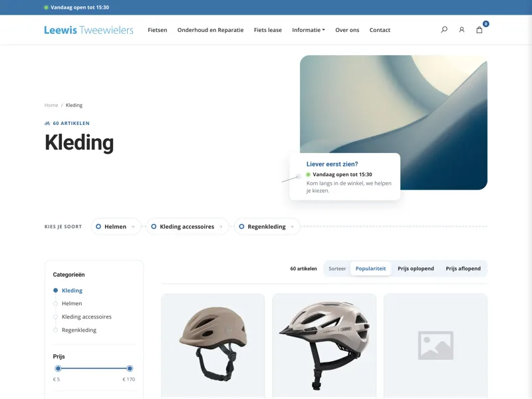Click the € 5 minimum price label
The width and height of the screenshot is (532, 399).
57,379
